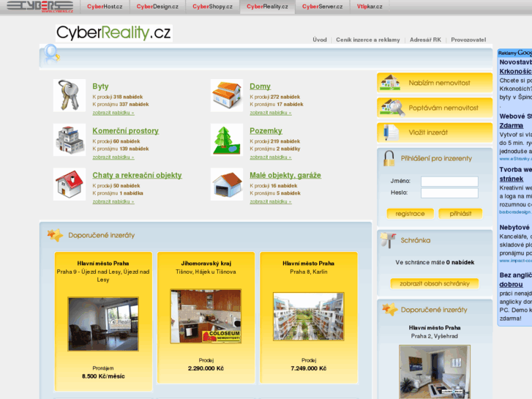This screenshot has height=399, width=532.
Task: Click the CyberReality.cz logo
Action: pyautogui.click(x=114, y=33)
